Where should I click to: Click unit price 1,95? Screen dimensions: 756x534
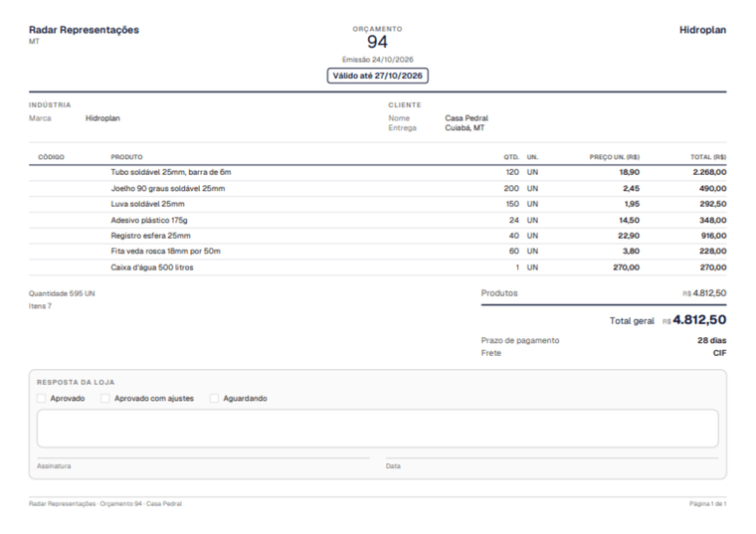tap(632, 204)
